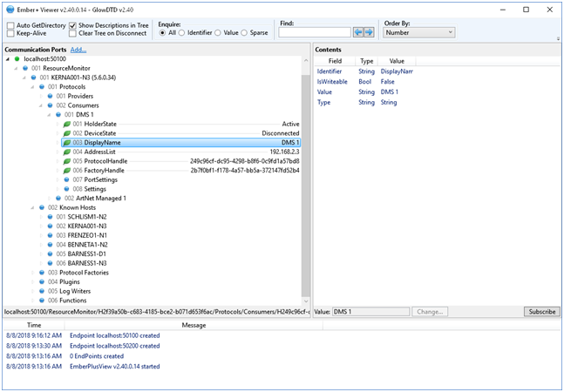Click the DeviceState green leaf icon
564x392 pixels.
[x=65, y=133]
